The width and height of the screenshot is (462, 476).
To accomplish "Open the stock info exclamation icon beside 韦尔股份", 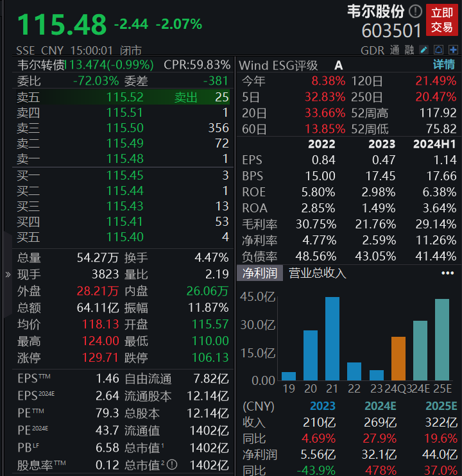I will pyautogui.click(x=415, y=12).
